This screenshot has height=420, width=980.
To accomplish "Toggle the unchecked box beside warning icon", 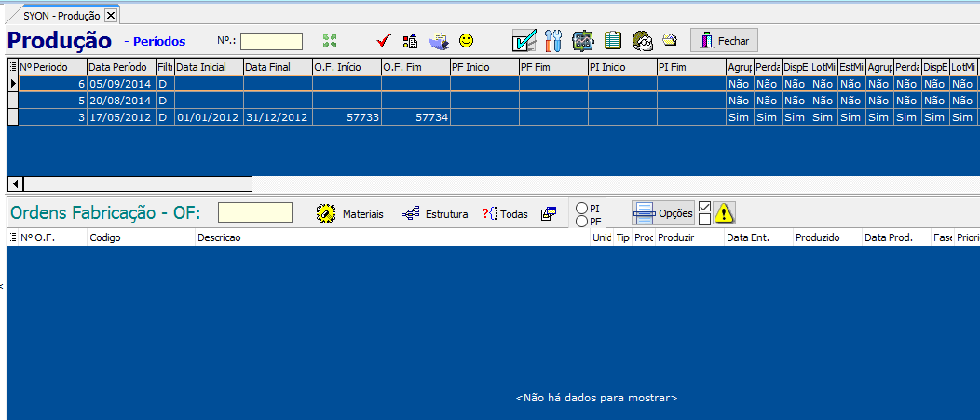I will click(x=705, y=220).
